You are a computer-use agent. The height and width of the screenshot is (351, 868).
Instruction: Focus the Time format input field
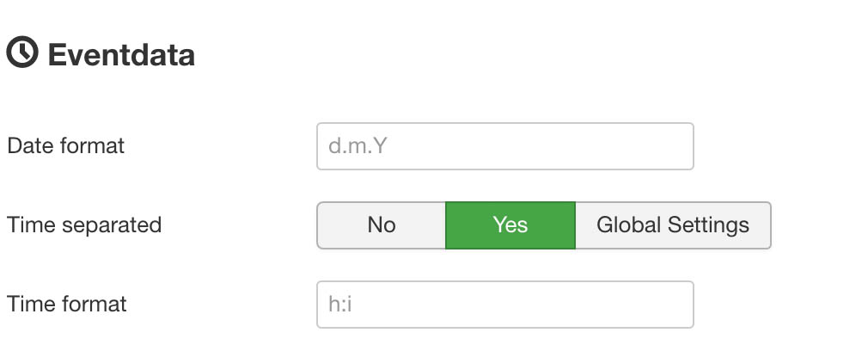tap(504, 305)
